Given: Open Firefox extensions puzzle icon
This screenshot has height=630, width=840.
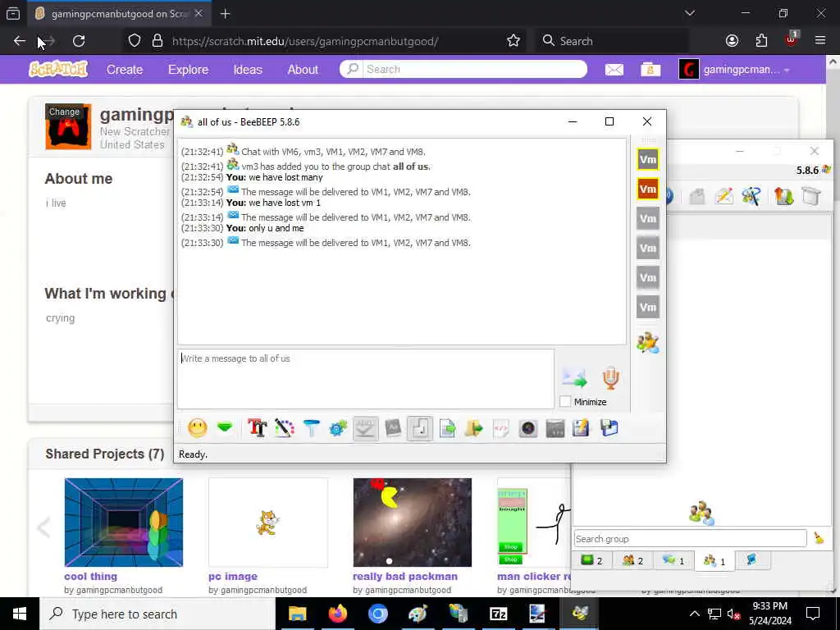Looking at the screenshot, I should (x=761, y=41).
